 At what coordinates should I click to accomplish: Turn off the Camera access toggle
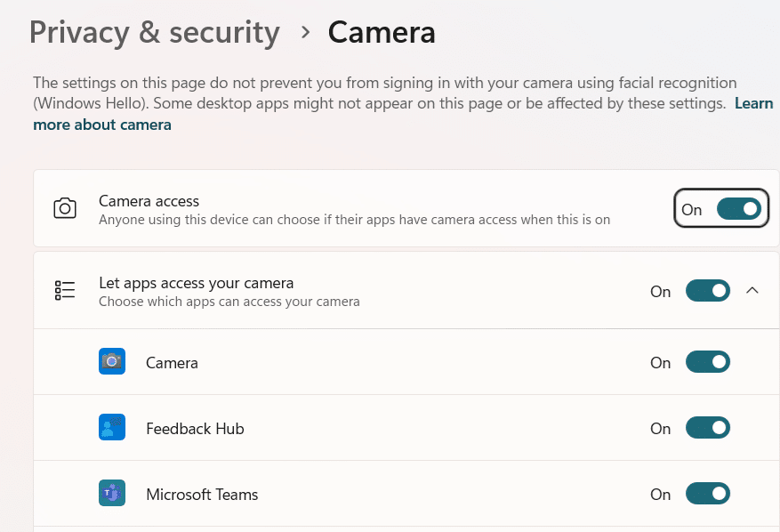[x=738, y=209]
